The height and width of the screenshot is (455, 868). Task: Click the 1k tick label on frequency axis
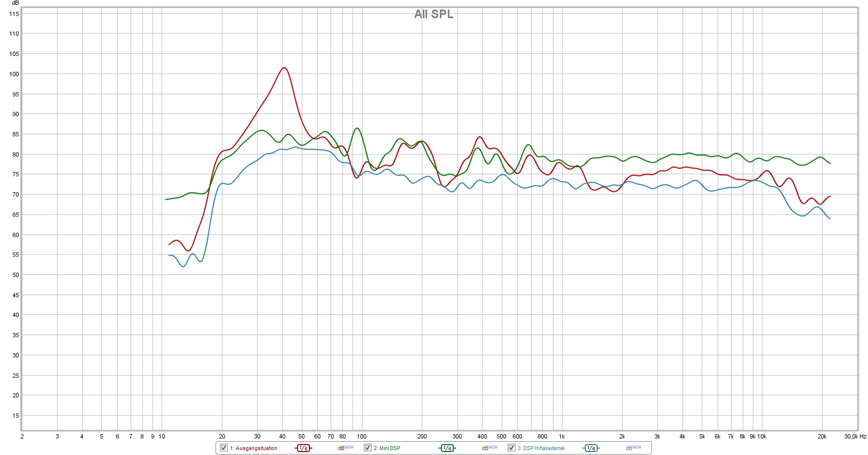[x=562, y=437]
